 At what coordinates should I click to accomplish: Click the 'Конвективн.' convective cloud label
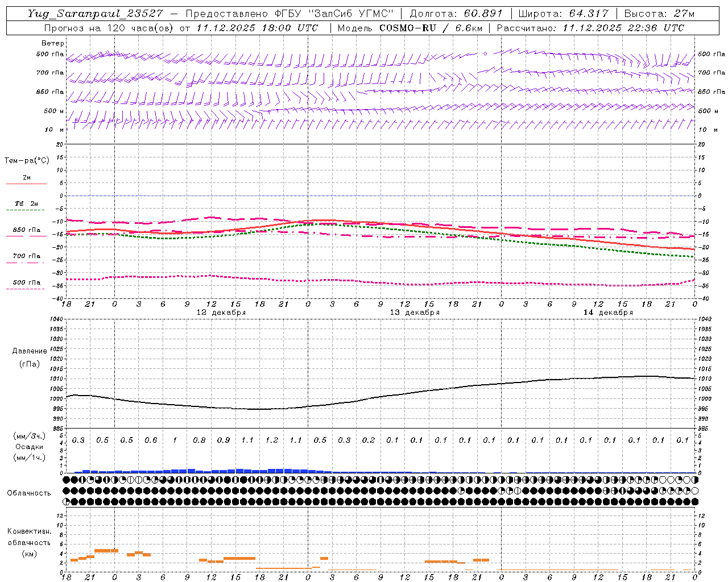(x=29, y=531)
